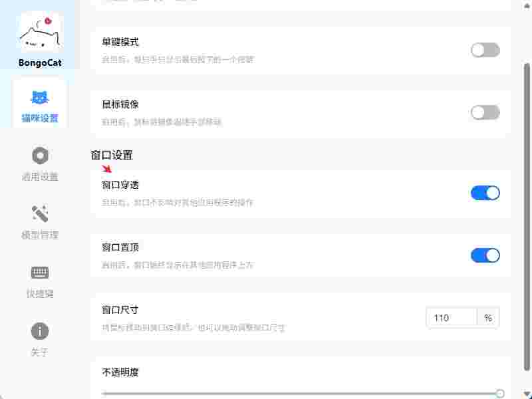This screenshot has height=399, width=532.
Task: Click the BongoCat cat logo image
Action: [x=40, y=32]
